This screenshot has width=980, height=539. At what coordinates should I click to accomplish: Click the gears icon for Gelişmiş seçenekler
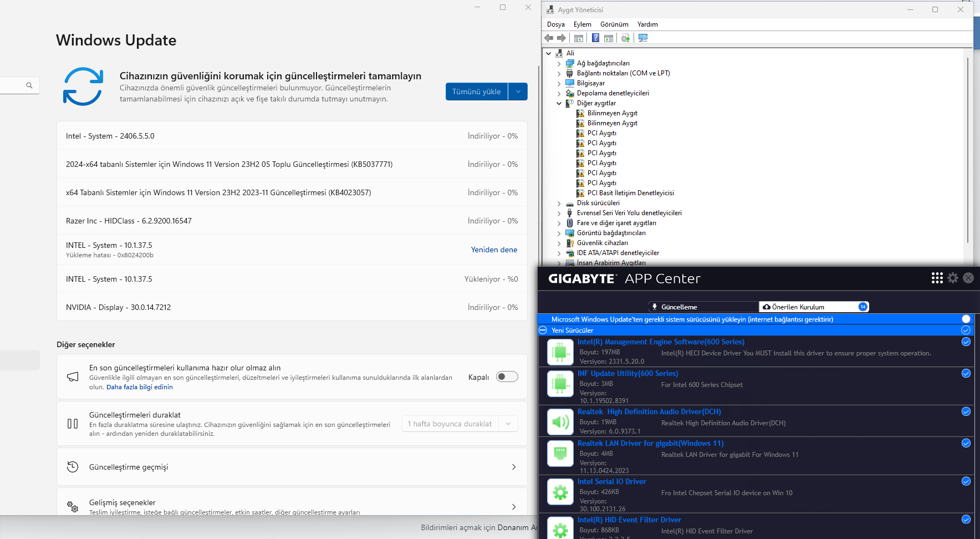pos(73,506)
